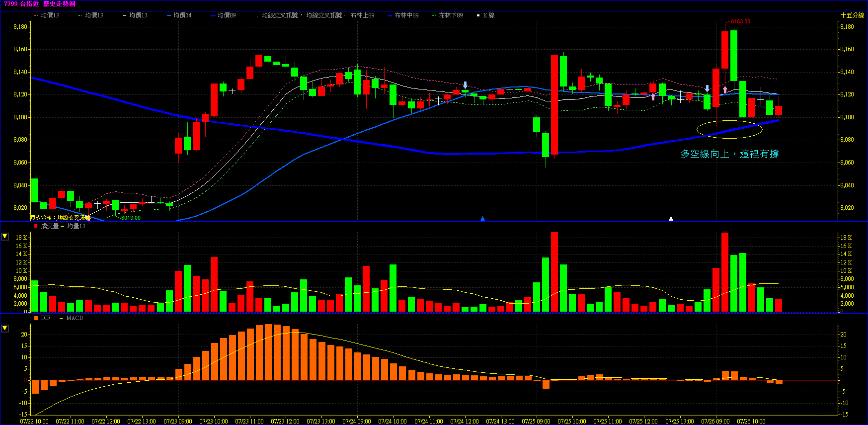Select the 十五分線 timeframe label

(x=852, y=15)
